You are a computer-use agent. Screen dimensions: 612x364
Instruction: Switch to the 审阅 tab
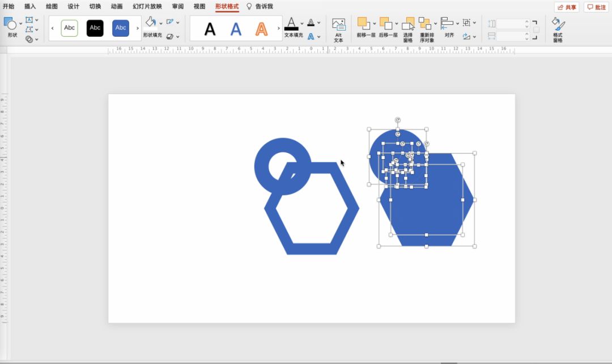click(177, 6)
